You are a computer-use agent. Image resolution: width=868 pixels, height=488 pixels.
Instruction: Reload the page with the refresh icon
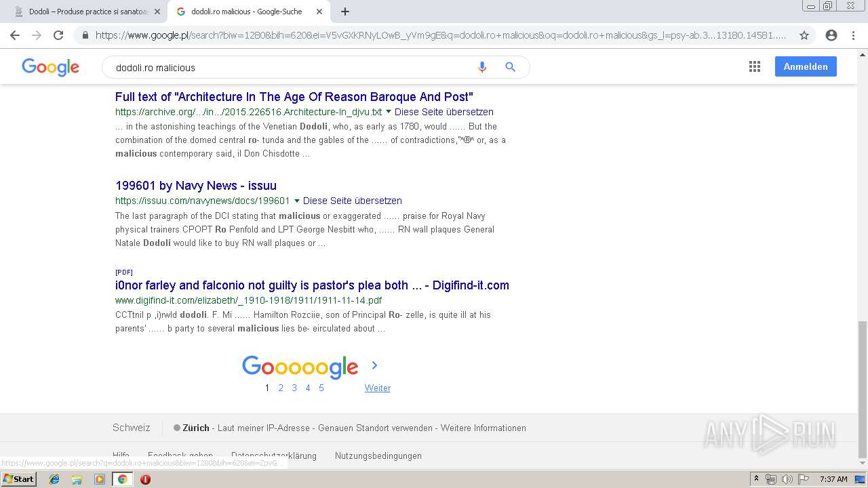tap(58, 35)
